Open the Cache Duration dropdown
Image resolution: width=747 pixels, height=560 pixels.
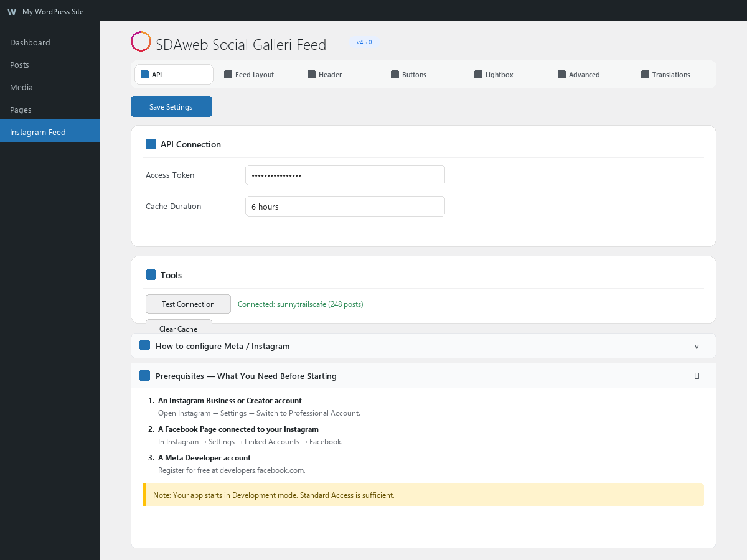345,207
